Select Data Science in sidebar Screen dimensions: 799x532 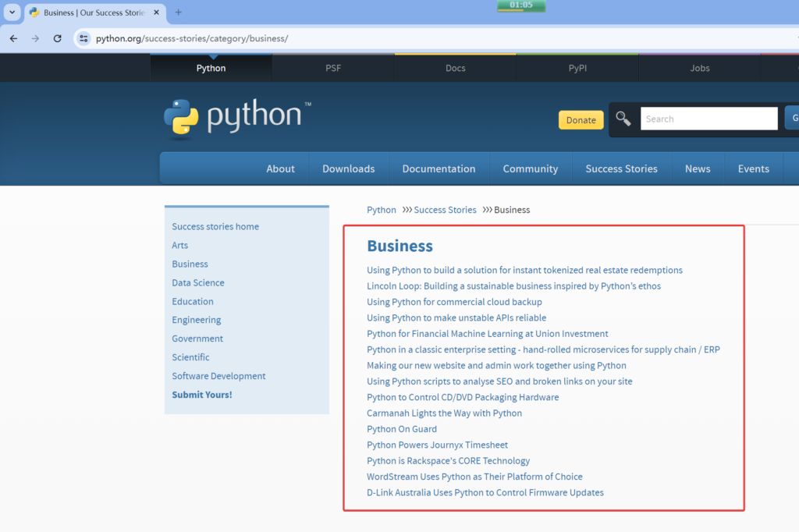pyautogui.click(x=198, y=282)
